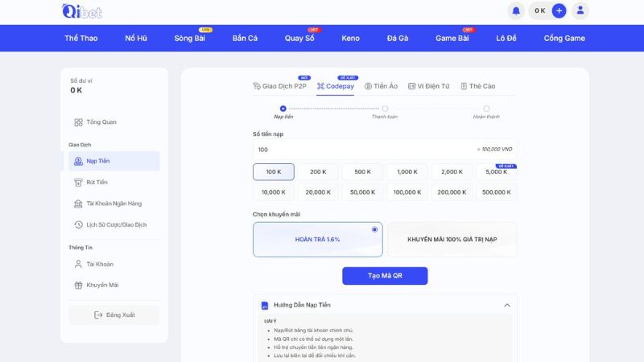This screenshot has height=362, width=644.
Task: Open Tài Khoản under Thông Tin
Action: tap(114, 264)
